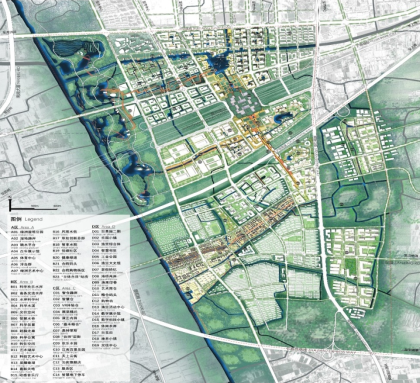Click the Area C heading in the legend
Screen dimensions: 420x383
point(64,288)
